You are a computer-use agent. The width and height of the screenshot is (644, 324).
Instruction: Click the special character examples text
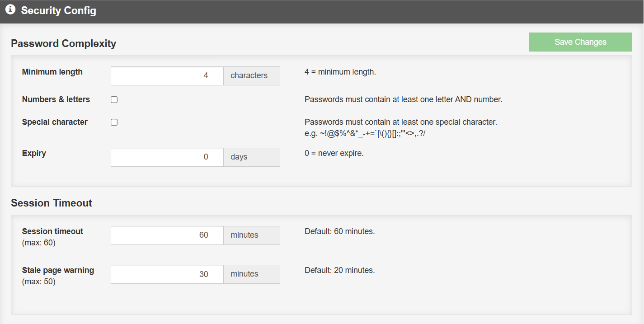click(365, 133)
